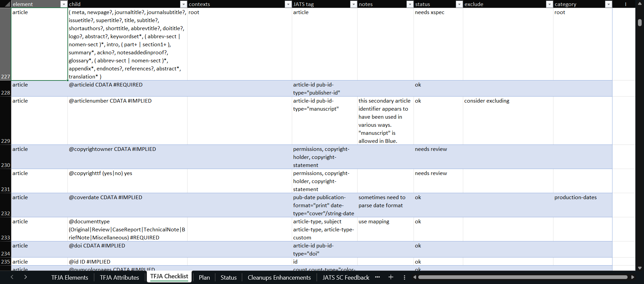Open the element column filter dropdown
Viewport: 644px width, 284px height.
click(63, 4)
